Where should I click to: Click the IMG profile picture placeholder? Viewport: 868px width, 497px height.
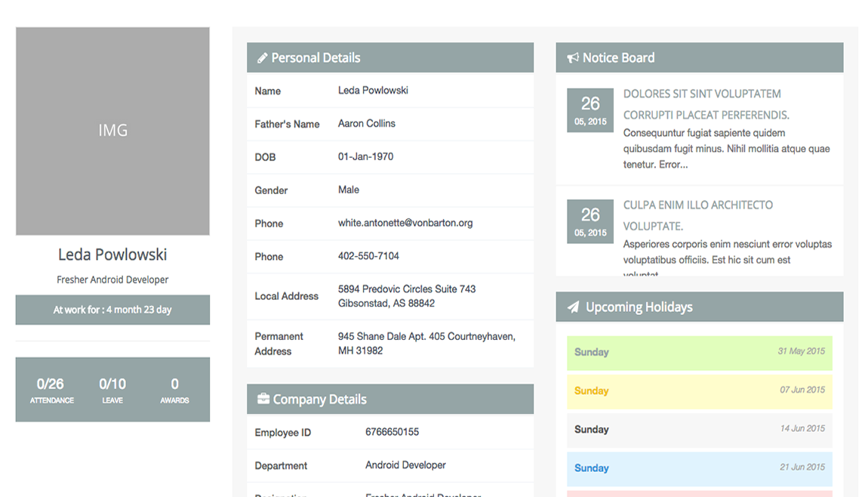(112, 131)
